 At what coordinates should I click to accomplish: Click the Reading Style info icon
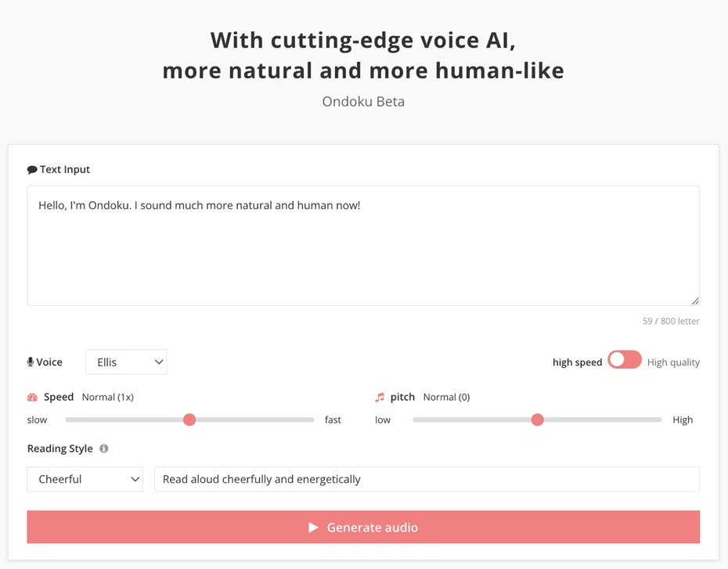click(104, 448)
